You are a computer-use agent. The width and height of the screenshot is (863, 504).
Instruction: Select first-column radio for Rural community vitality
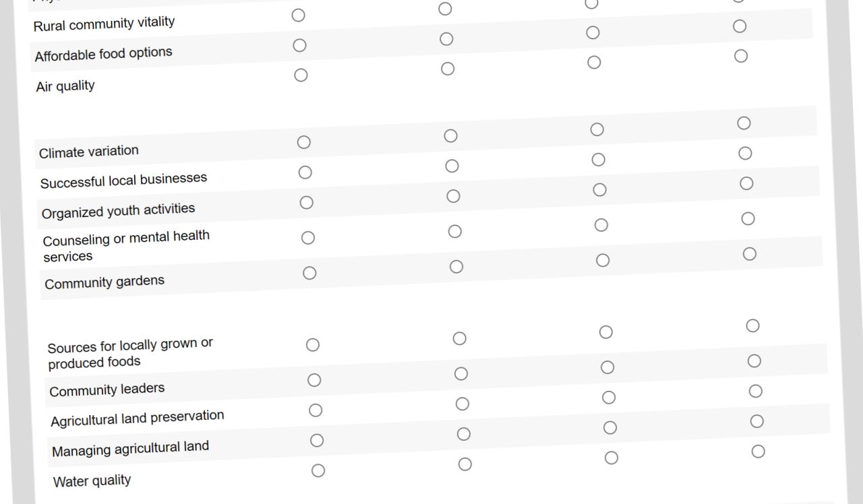pyautogui.click(x=299, y=15)
